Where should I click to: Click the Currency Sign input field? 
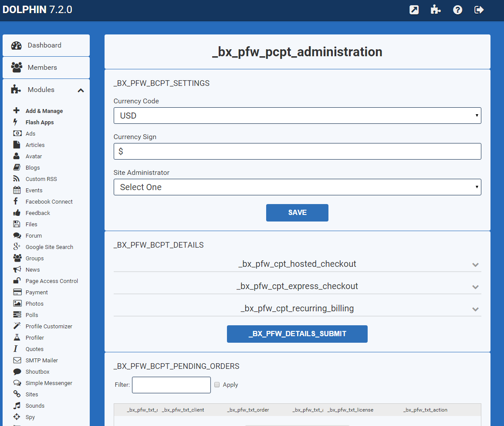[x=297, y=151]
